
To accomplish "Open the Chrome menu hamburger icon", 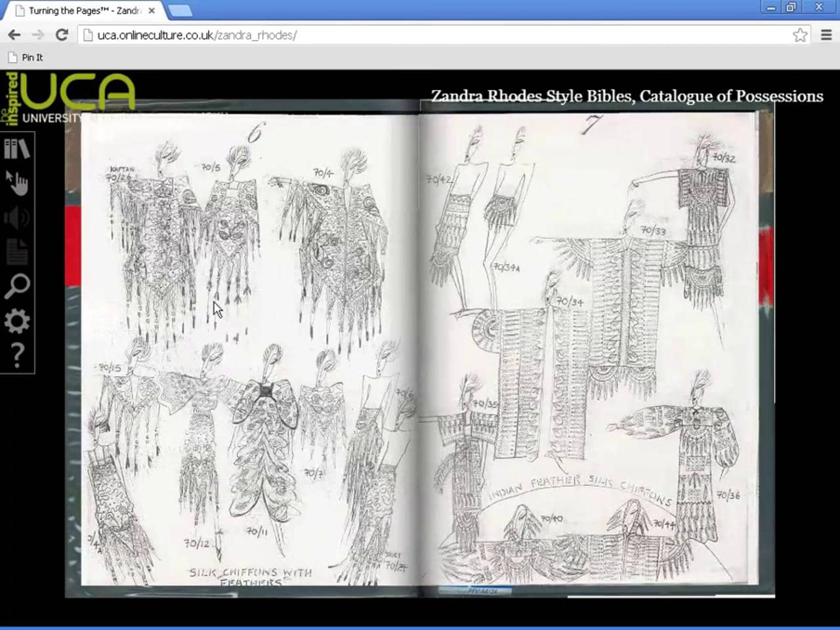I will point(826,35).
